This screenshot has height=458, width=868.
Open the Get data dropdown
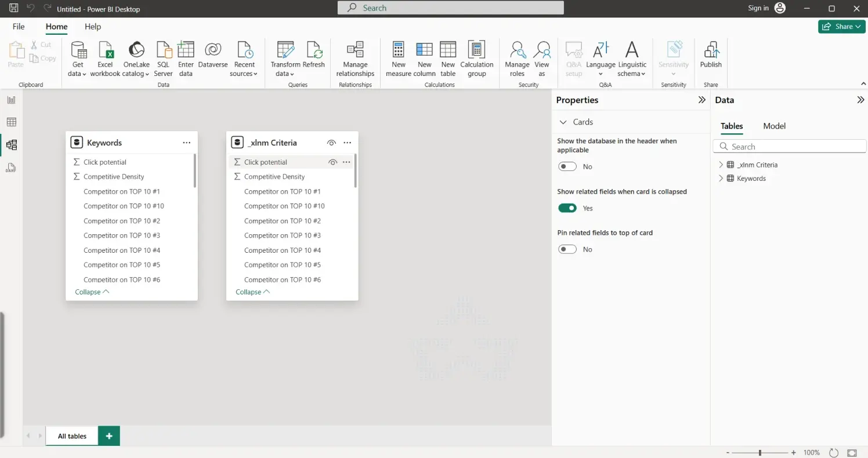77,58
